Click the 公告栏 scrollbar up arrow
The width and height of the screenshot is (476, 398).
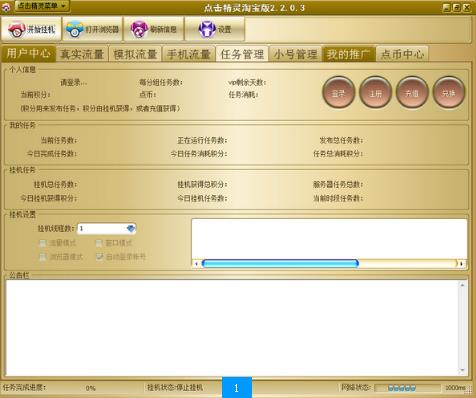click(462, 285)
